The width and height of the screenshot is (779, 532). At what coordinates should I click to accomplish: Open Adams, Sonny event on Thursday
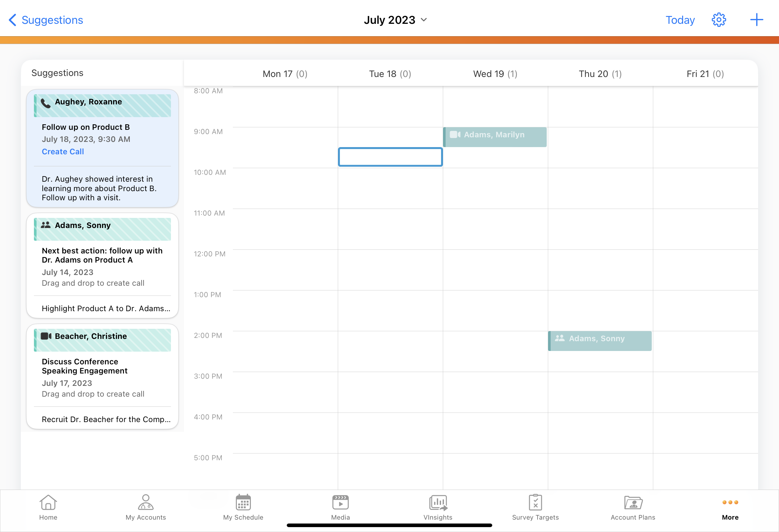click(600, 341)
